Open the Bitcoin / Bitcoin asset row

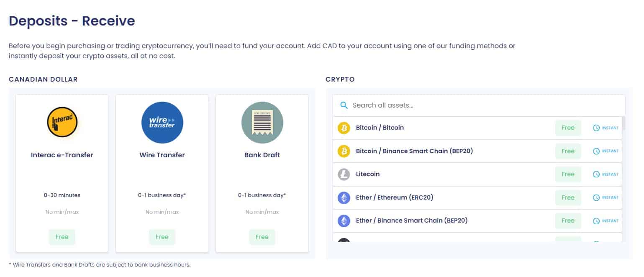[x=477, y=128]
